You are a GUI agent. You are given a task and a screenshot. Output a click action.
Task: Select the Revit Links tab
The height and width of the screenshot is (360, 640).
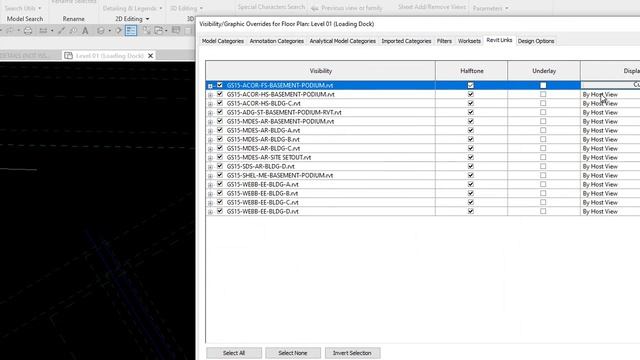499,40
